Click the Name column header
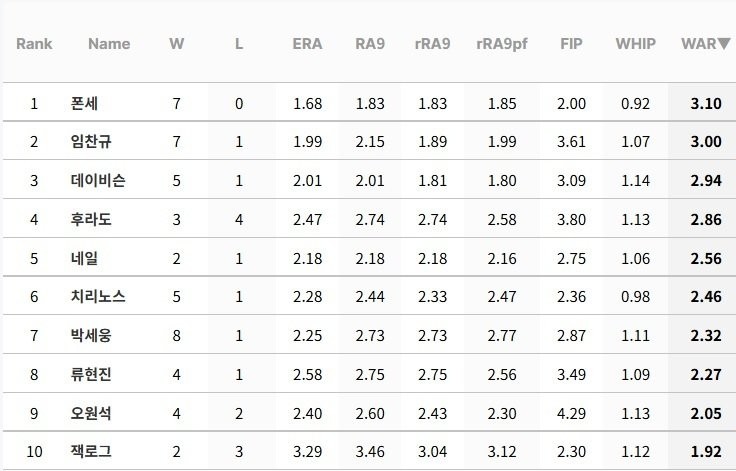Viewport: 736px width, 471px height. point(109,44)
